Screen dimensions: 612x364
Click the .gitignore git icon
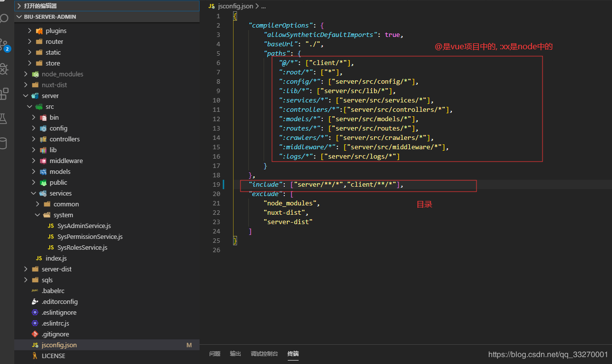point(35,334)
